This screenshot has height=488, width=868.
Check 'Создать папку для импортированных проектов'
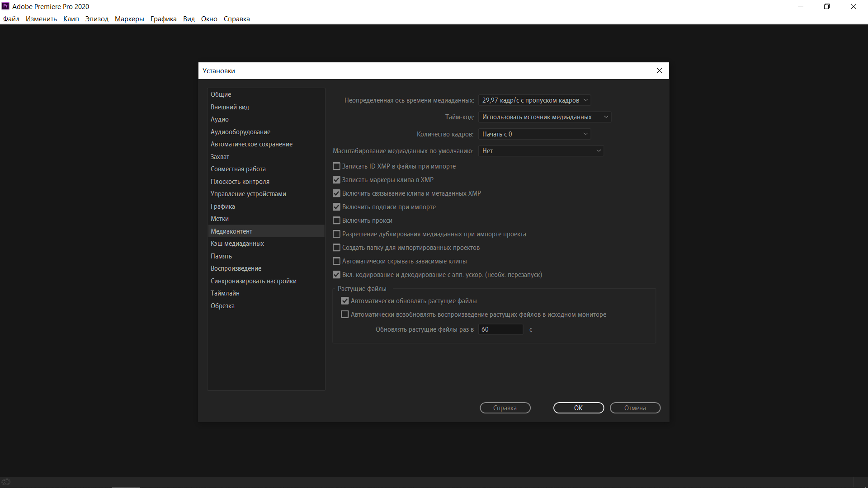point(336,248)
